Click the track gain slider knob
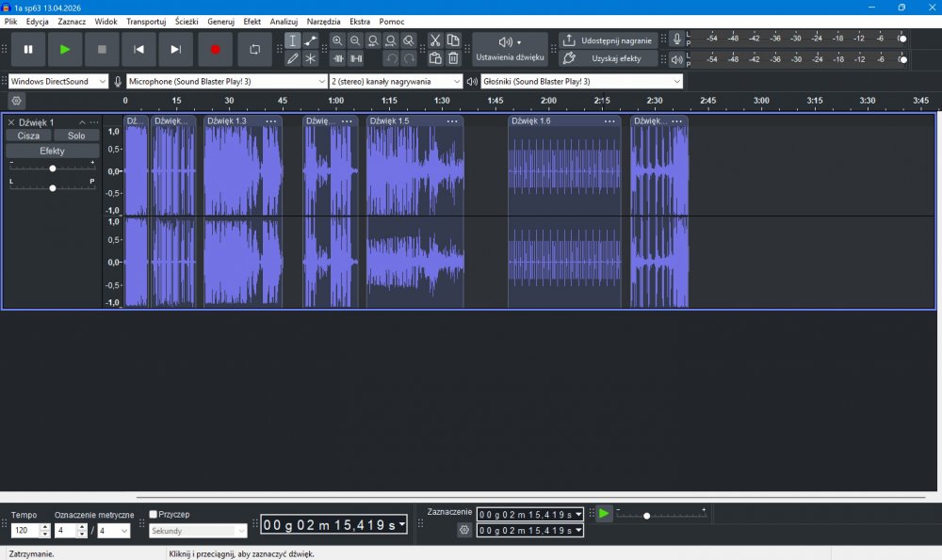This screenshot has height=560, width=942. tap(53, 168)
